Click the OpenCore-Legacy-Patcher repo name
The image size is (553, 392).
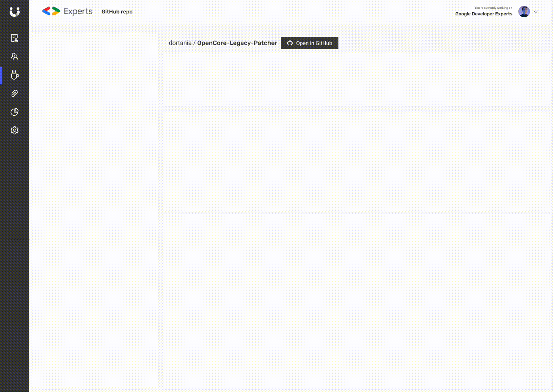pyautogui.click(x=237, y=43)
